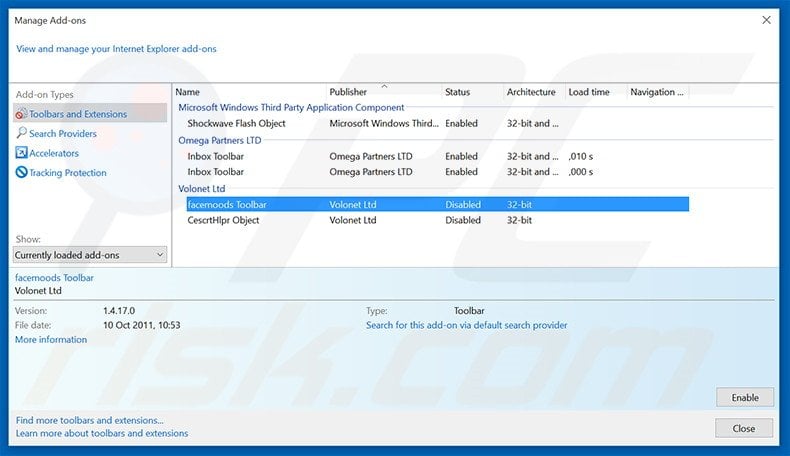Click the Search Providers magnifier icon
The width and height of the screenshot is (790, 456).
click(x=21, y=133)
